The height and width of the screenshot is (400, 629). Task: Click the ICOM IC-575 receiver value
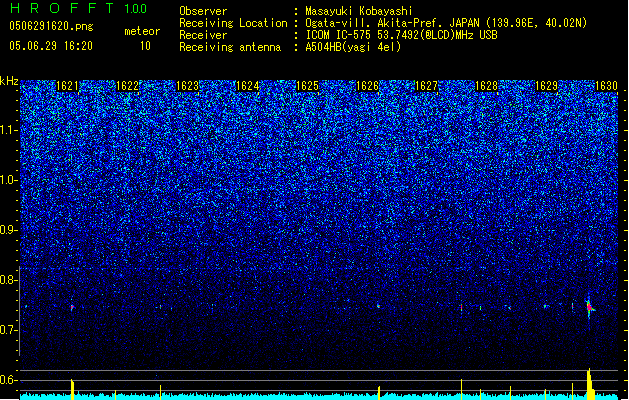click(401, 35)
